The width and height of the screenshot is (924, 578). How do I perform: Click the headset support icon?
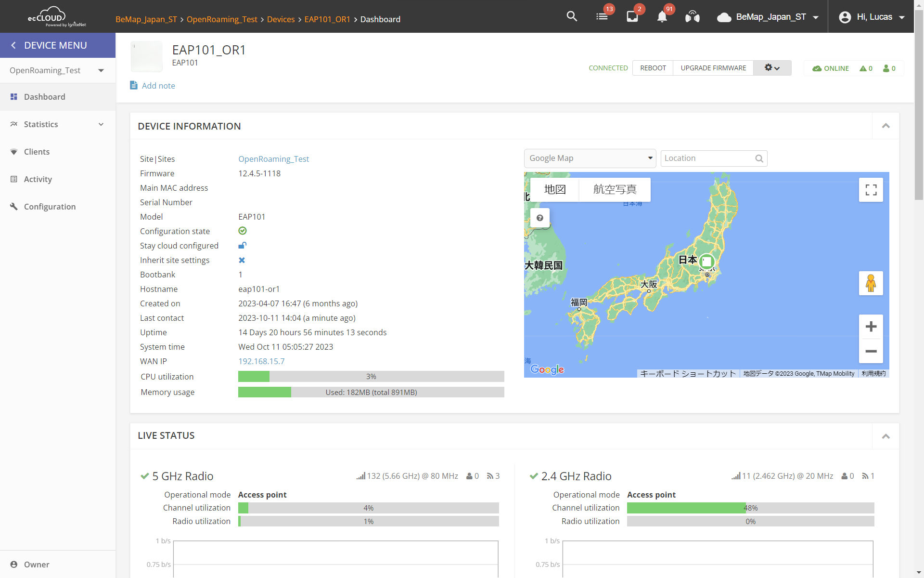(692, 17)
